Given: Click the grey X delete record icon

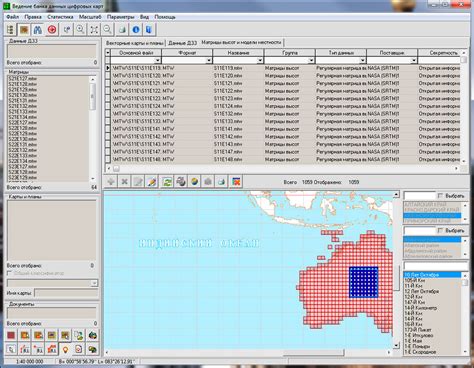Looking at the screenshot, I should [x=125, y=182].
